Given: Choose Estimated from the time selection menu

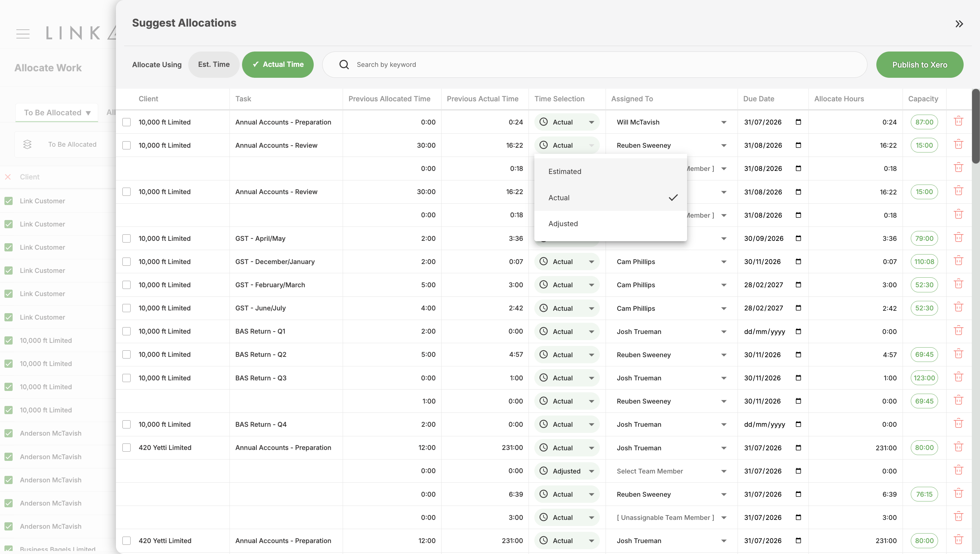Looking at the screenshot, I should point(610,172).
